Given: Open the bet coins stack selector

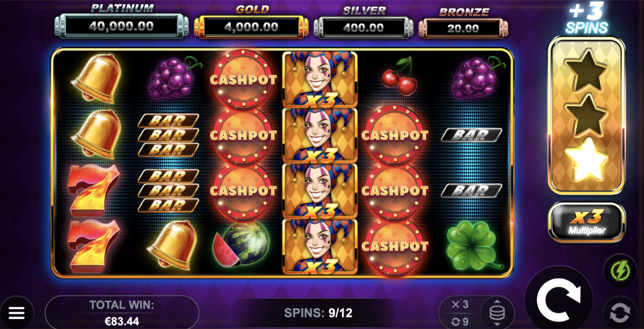Looking at the screenshot, I should click(x=497, y=313).
